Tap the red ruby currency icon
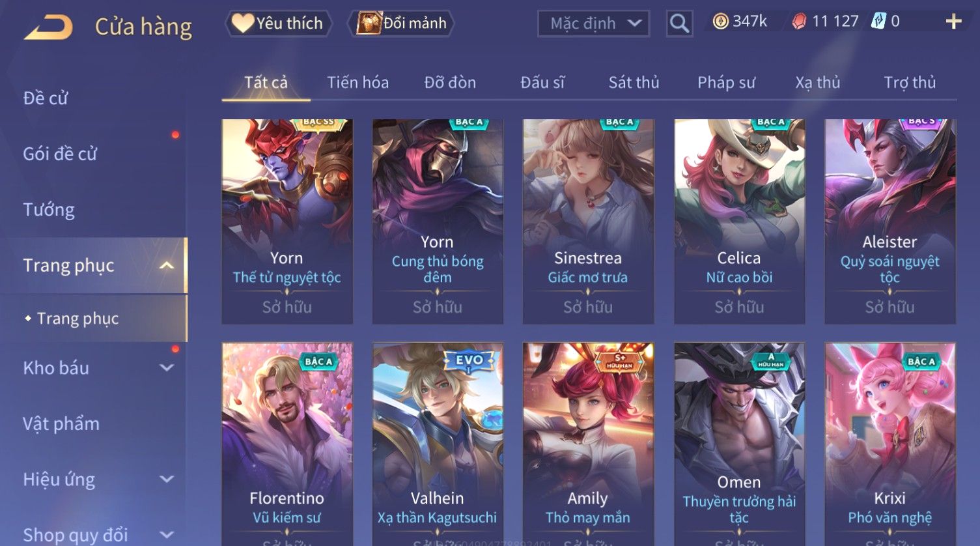980x546 pixels. click(x=799, y=22)
